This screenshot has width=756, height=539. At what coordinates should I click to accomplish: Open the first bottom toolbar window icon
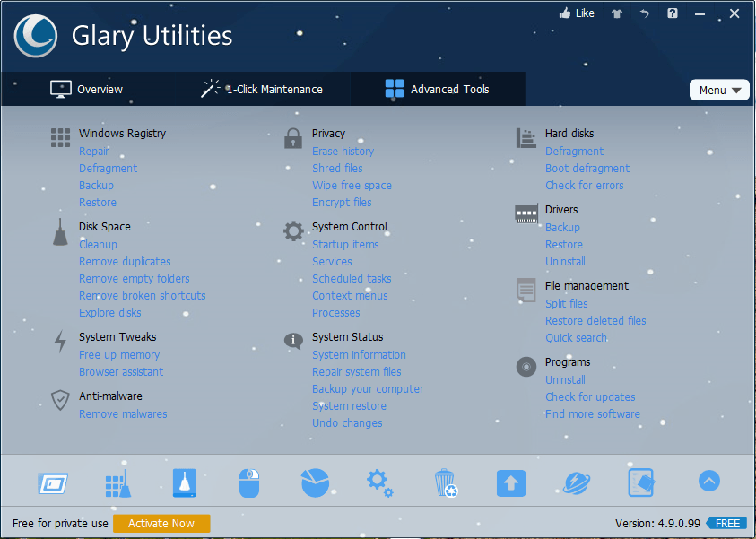tap(53, 483)
